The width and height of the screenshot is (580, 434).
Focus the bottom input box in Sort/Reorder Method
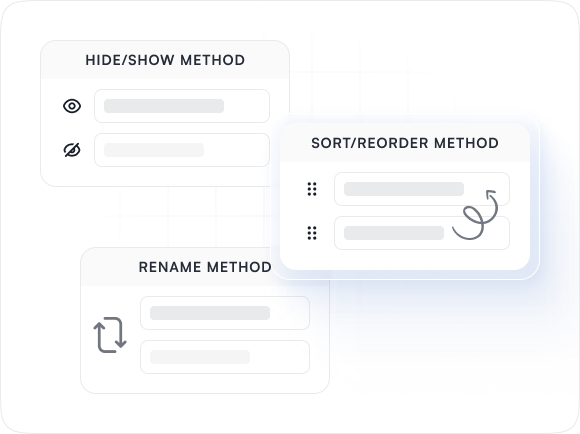point(422,233)
